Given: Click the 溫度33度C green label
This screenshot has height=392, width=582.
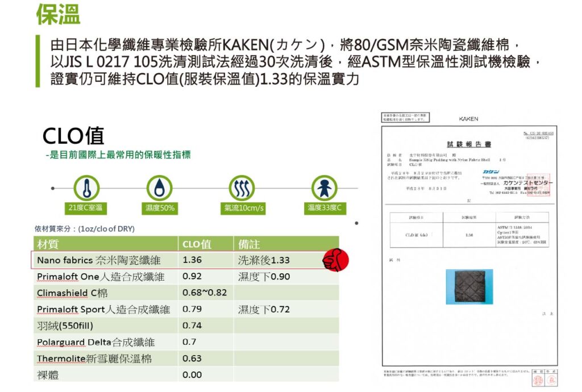Looking at the screenshot, I should click(x=325, y=208).
